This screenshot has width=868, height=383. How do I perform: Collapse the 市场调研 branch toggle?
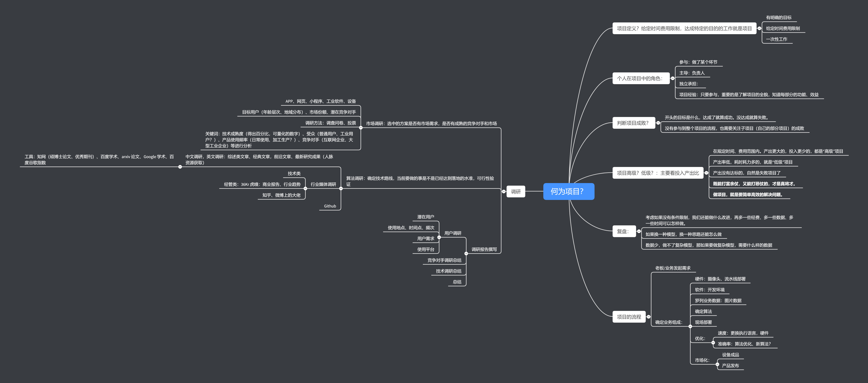361,128
